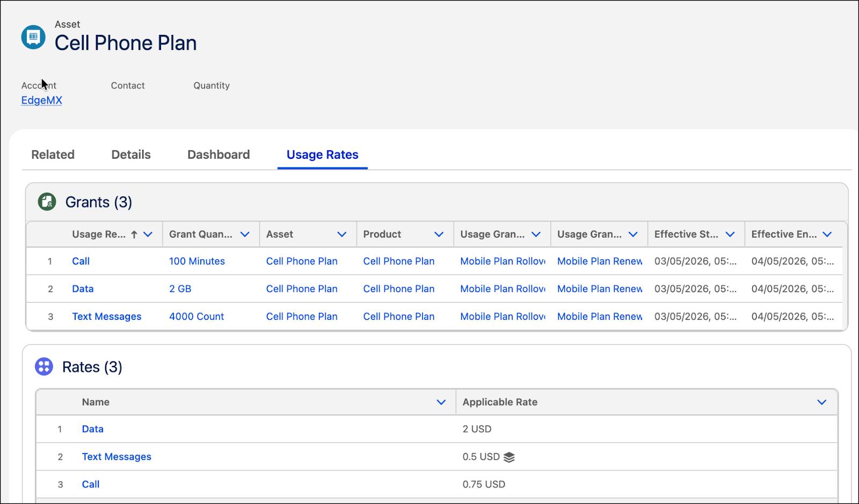Open the Asset column dropdown
This screenshot has width=859, height=504.
(x=342, y=234)
